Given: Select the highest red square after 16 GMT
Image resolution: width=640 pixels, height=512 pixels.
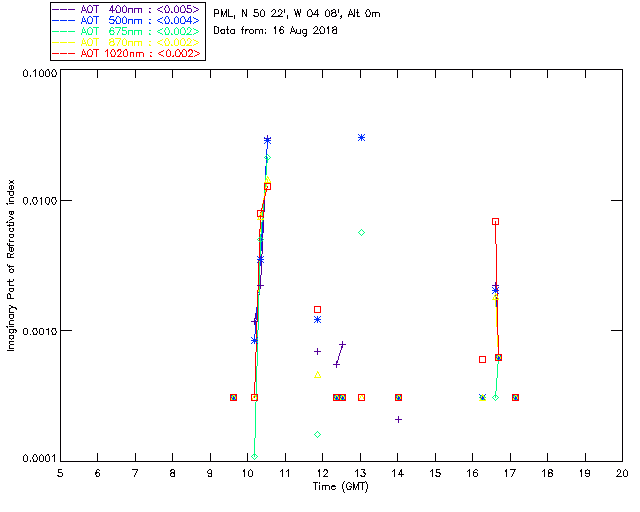Looking at the screenshot, I should (x=495, y=222).
